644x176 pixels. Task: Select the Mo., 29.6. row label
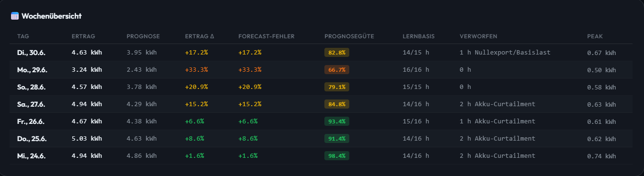[32, 70]
